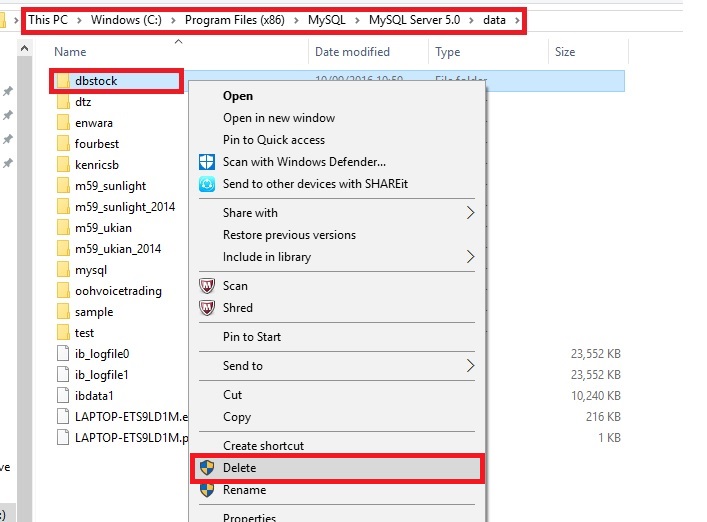707x522 pixels.
Task: Expand the Send to submenu arrow
Action: coord(471,366)
